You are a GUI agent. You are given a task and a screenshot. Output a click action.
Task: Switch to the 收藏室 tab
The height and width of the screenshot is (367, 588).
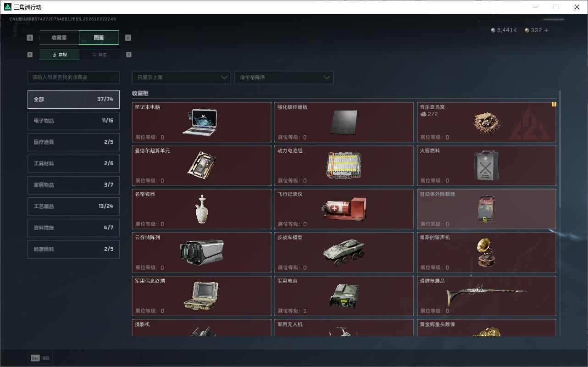[59, 38]
